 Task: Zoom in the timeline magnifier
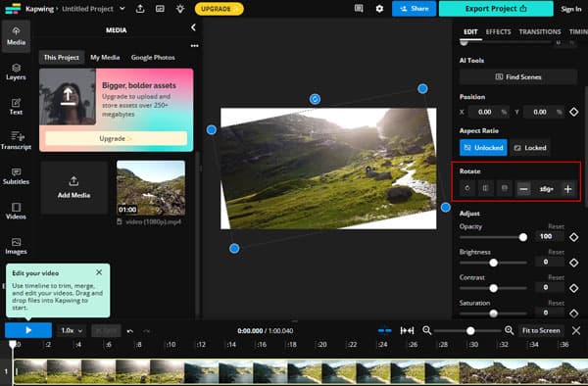tap(509, 330)
